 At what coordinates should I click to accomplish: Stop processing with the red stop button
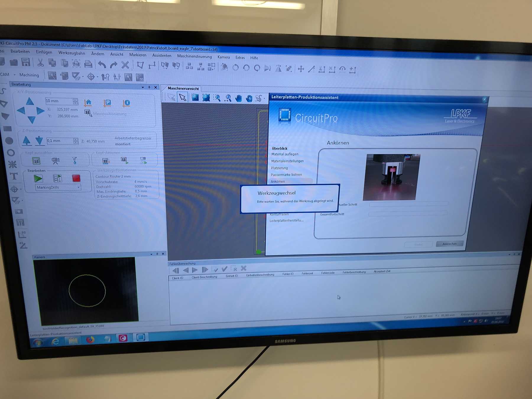(x=76, y=178)
